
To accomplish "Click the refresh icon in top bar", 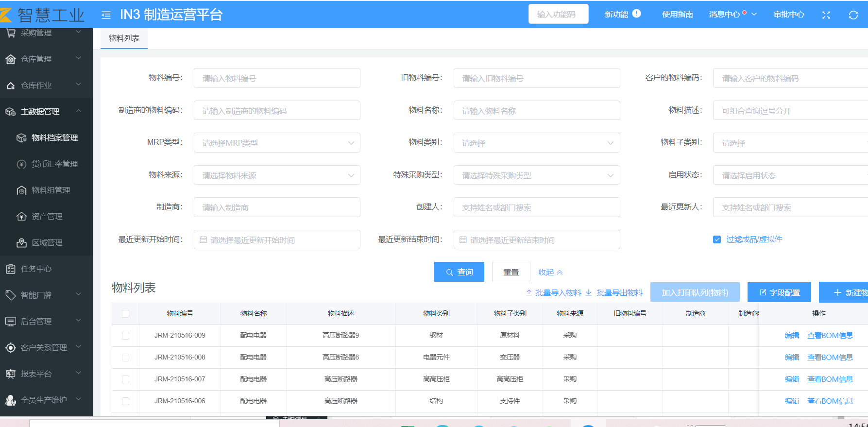I will [x=853, y=15].
